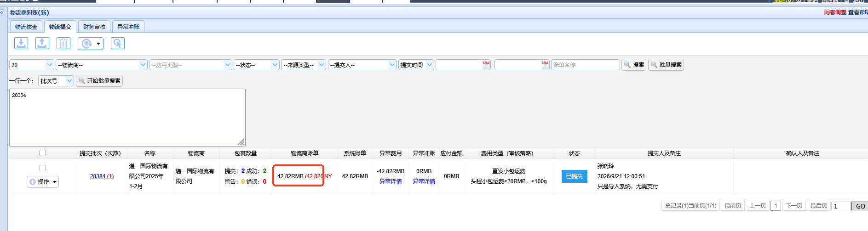868x231 pixels.
Task: Click the page number 1 button between 上一页 and 下一页
Action: point(776,206)
